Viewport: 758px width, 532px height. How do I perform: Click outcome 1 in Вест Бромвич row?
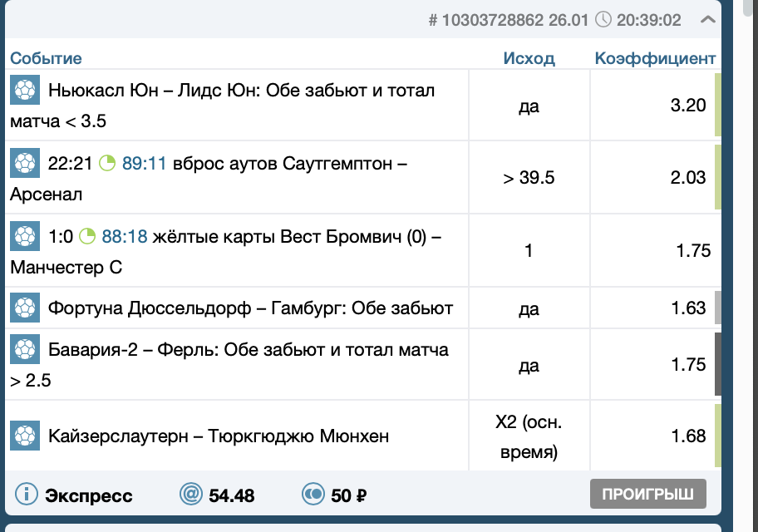tap(529, 250)
